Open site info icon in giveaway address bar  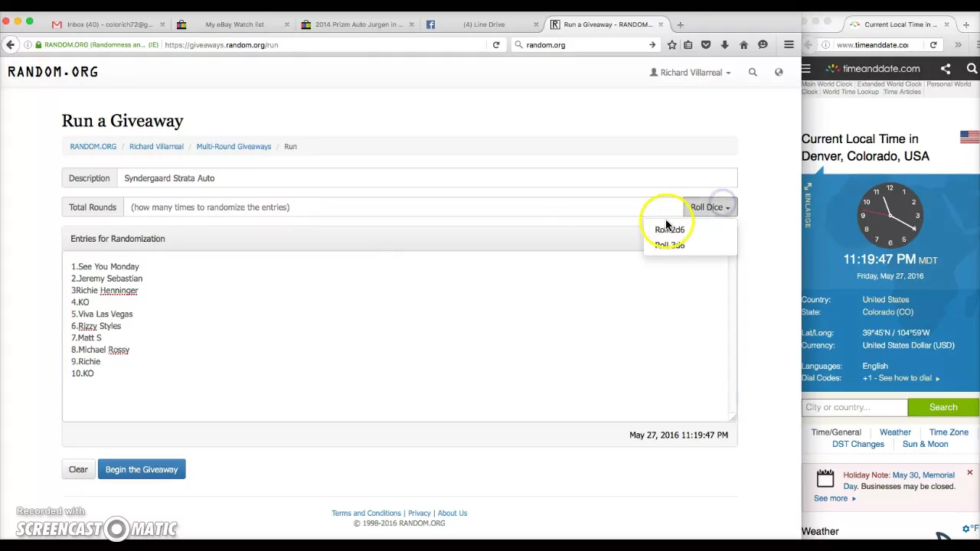(x=28, y=45)
